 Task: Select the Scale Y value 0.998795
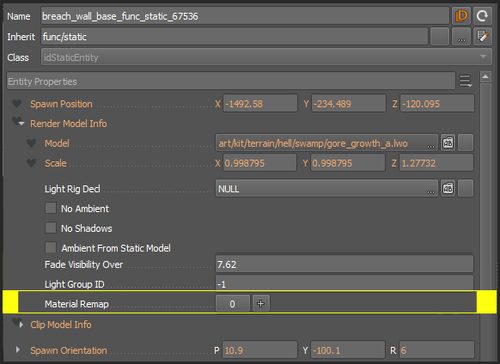point(348,163)
